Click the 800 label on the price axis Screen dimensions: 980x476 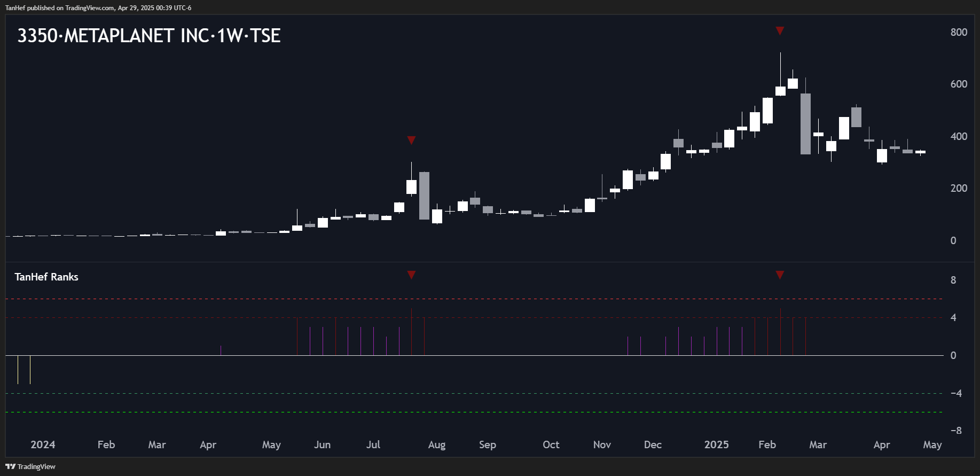click(959, 32)
